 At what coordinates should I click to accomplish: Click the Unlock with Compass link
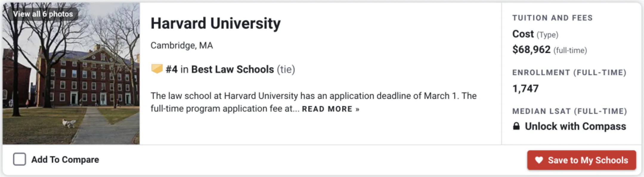pos(575,126)
